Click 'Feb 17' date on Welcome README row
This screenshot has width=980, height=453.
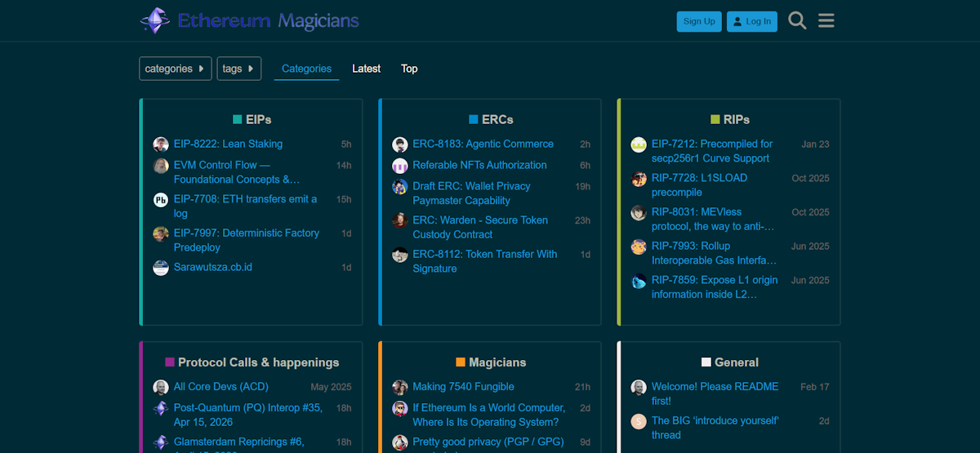pyautogui.click(x=814, y=388)
